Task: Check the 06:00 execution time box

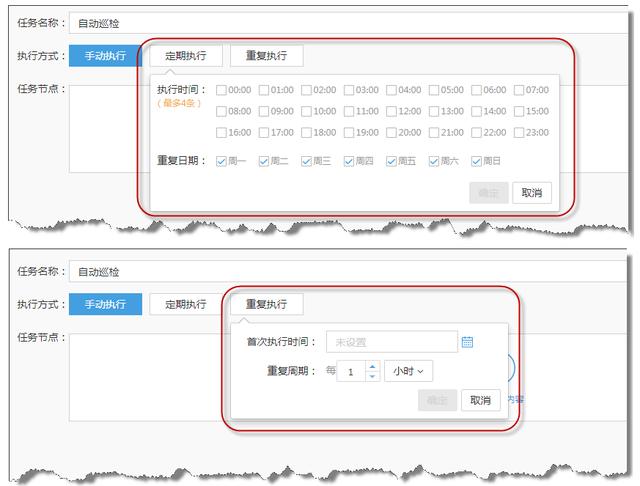Action: 476,90
